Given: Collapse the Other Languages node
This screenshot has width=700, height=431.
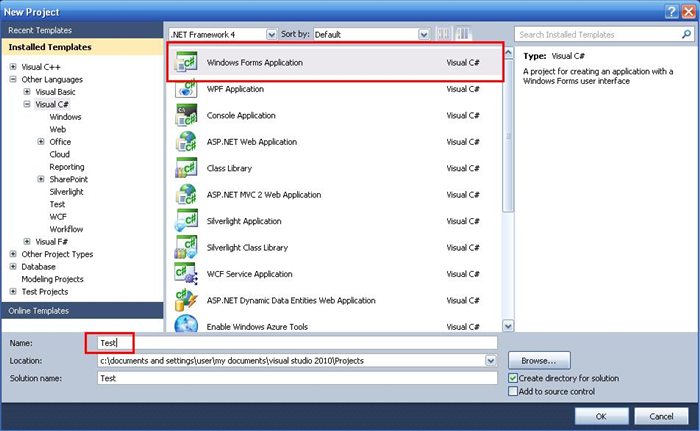Looking at the screenshot, I should click(x=13, y=79).
